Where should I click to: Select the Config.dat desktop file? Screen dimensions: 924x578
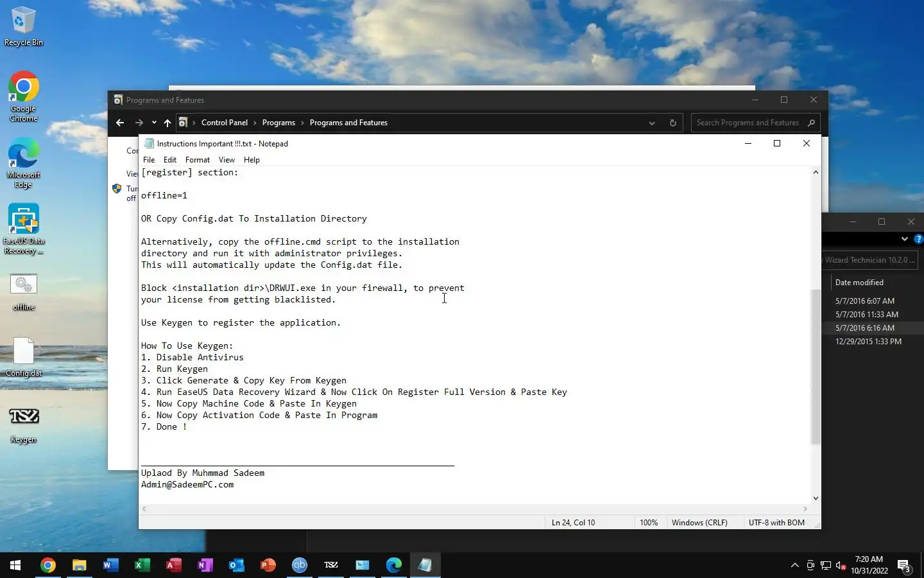pyautogui.click(x=24, y=357)
